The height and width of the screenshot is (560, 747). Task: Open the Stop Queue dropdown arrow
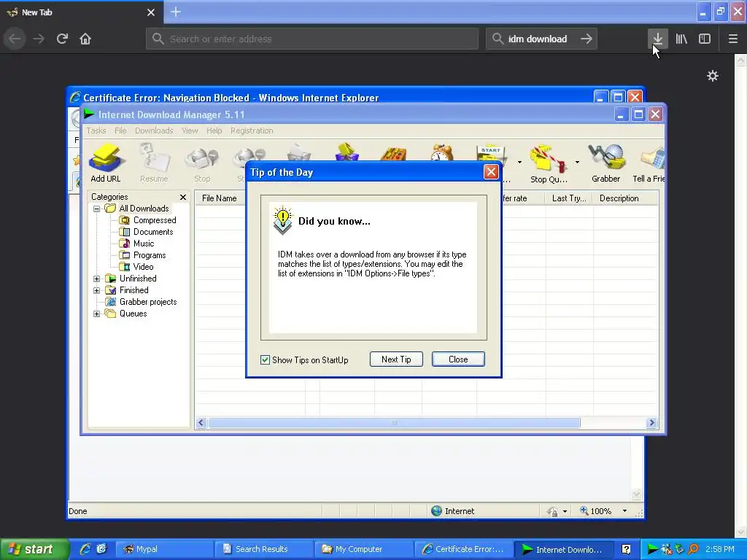coord(578,163)
